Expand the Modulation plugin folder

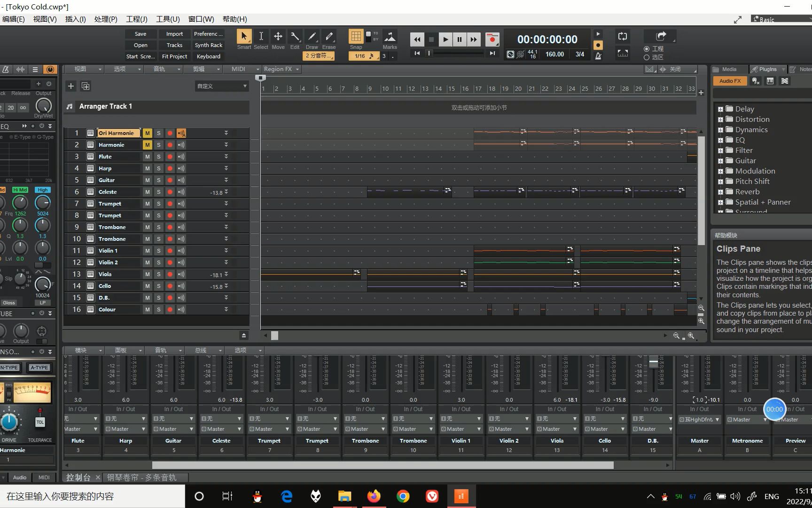[x=720, y=171]
